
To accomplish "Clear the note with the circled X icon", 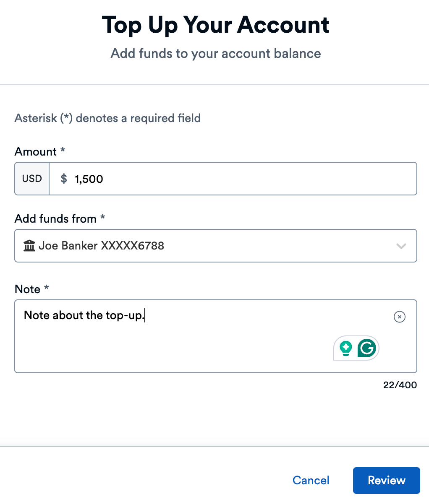I will point(399,317).
